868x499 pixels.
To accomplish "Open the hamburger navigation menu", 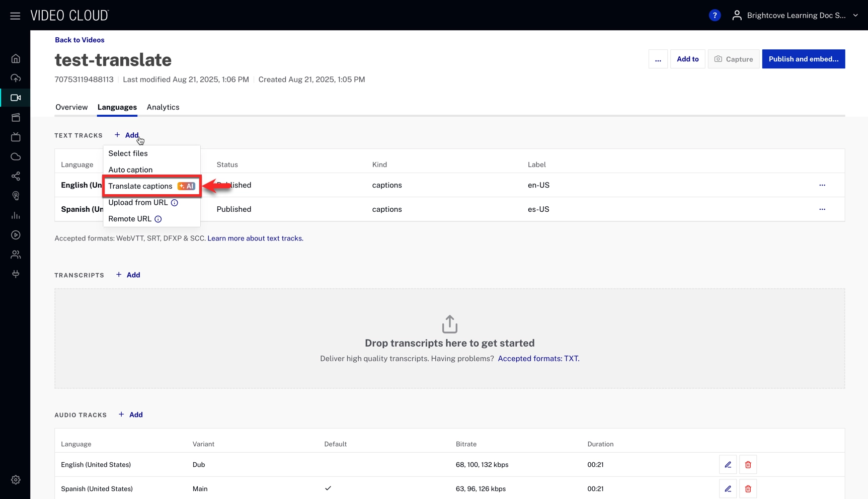I will [x=15, y=16].
